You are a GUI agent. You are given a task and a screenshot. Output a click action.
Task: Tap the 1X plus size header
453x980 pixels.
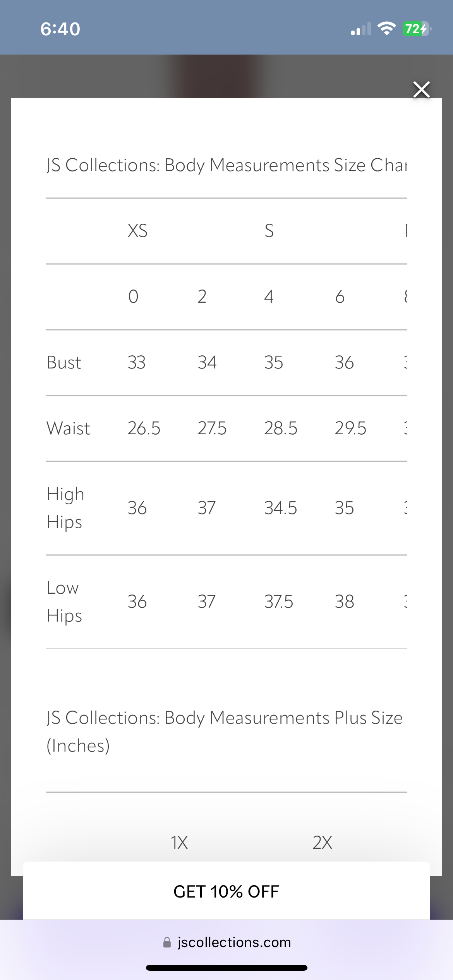[x=179, y=842]
